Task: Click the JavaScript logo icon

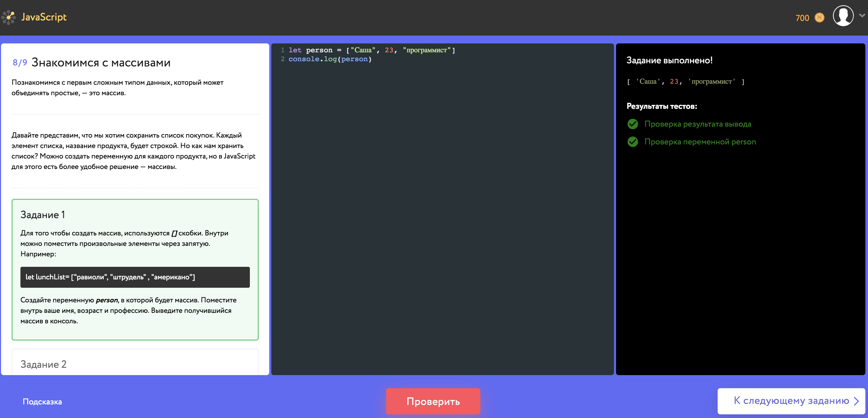Action: [9, 17]
